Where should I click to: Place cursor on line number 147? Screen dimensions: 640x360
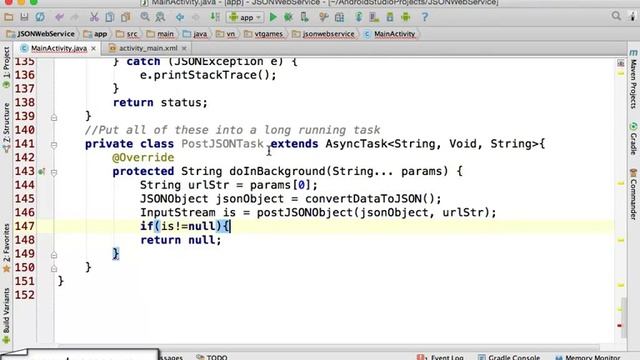tap(25, 226)
